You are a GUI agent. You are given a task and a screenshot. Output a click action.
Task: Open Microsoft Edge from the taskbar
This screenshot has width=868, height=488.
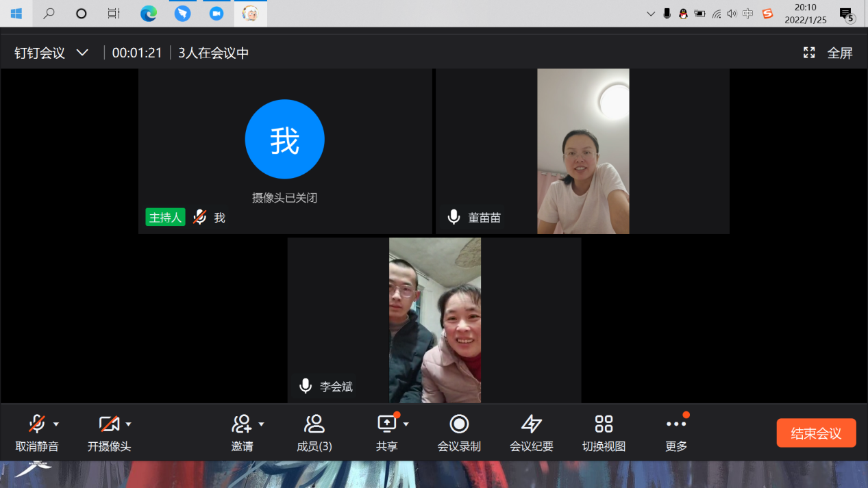(149, 14)
